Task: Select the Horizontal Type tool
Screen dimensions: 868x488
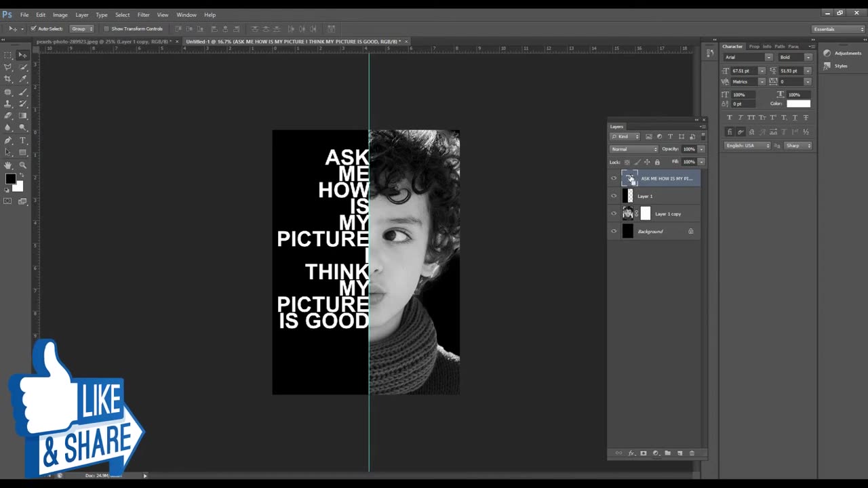Action: point(22,140)
